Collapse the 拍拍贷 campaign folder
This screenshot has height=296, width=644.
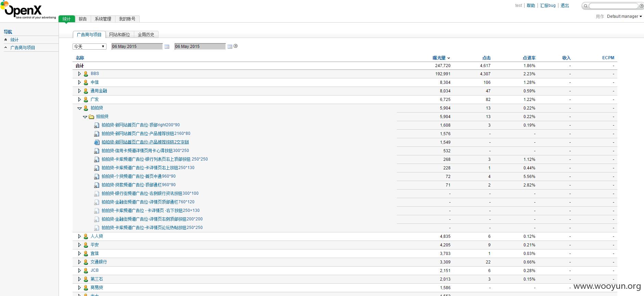point(85,117)
